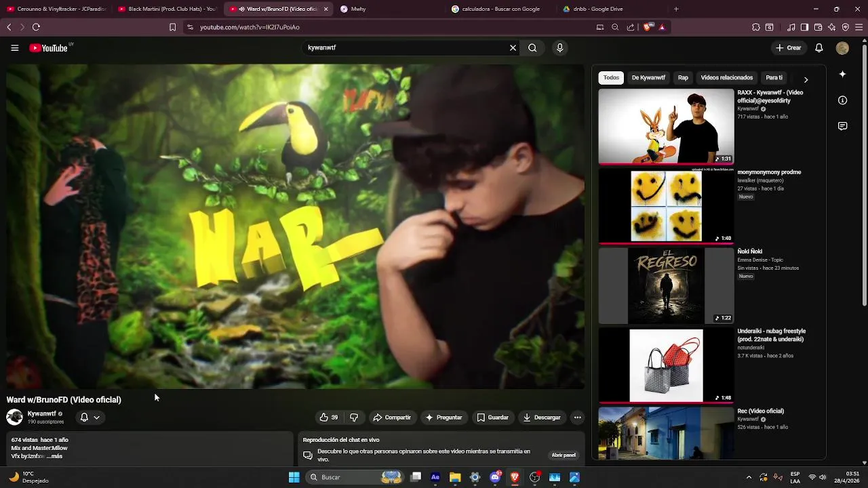Toggle the channel notification bell dropdown
868x488 pixels.
90,418
